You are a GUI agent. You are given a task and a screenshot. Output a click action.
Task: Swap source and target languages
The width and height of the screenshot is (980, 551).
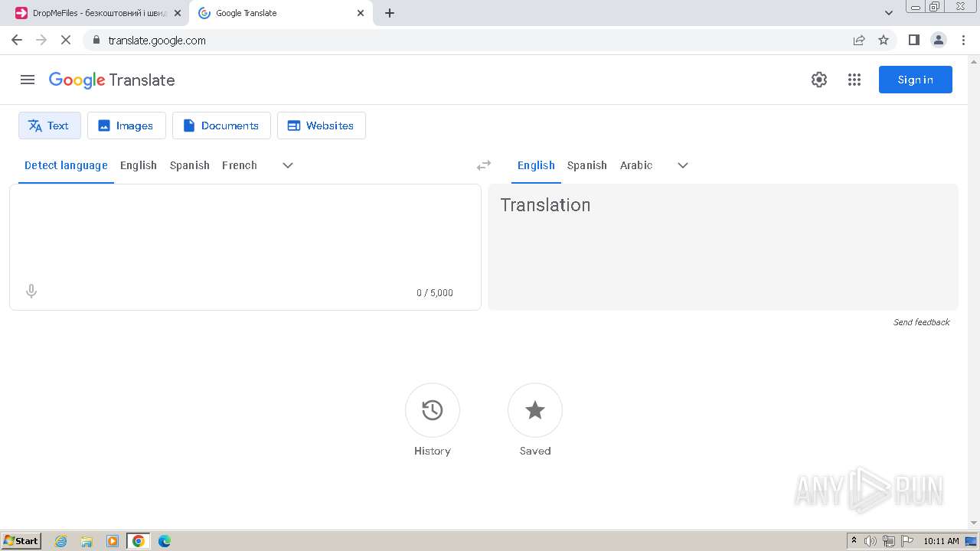pos(484,165)
